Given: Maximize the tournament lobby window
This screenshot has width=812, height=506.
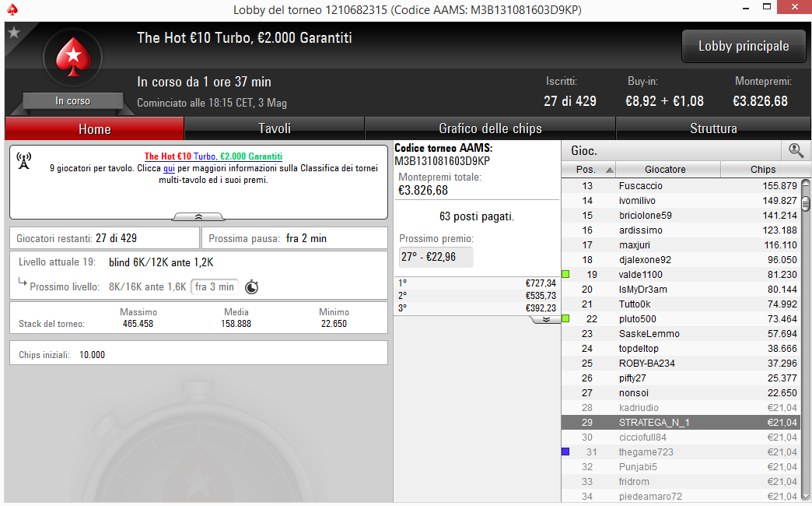Looking at the screenshot, I should (767, 7).
